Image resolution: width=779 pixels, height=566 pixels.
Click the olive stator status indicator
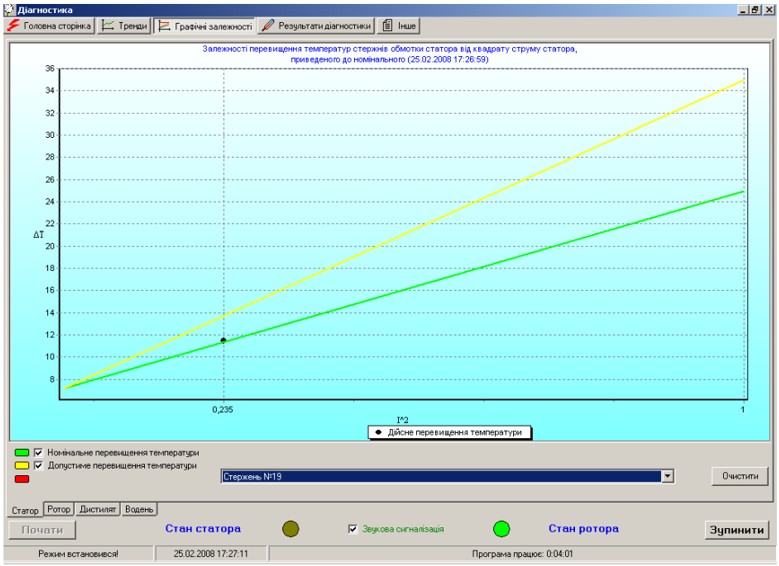(291, 529)
